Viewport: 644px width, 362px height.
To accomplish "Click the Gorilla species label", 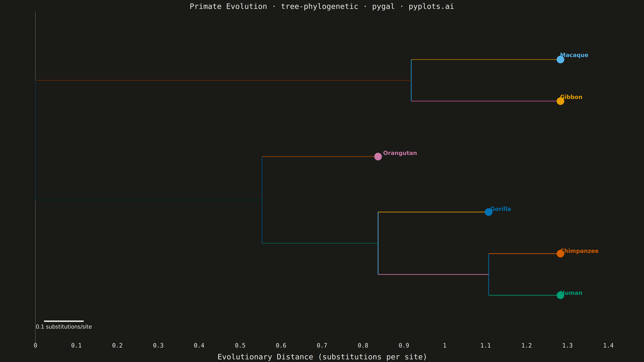I will click(500, 209).
